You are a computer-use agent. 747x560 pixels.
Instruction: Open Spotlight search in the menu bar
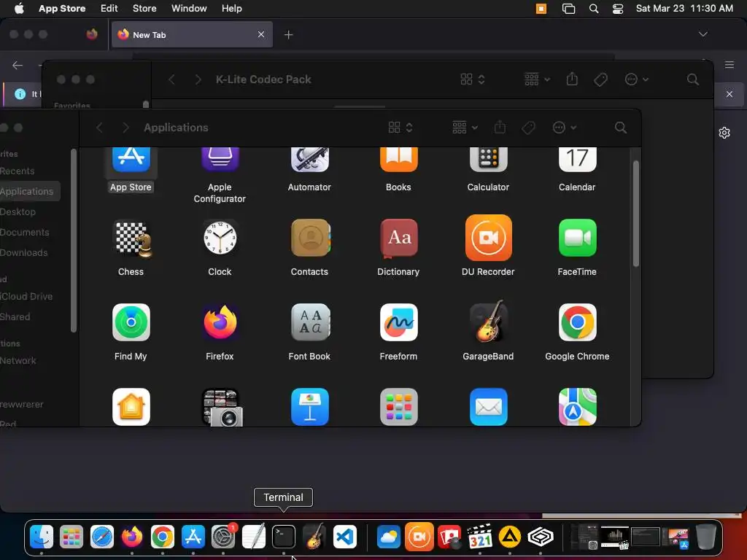coord(594,9)
